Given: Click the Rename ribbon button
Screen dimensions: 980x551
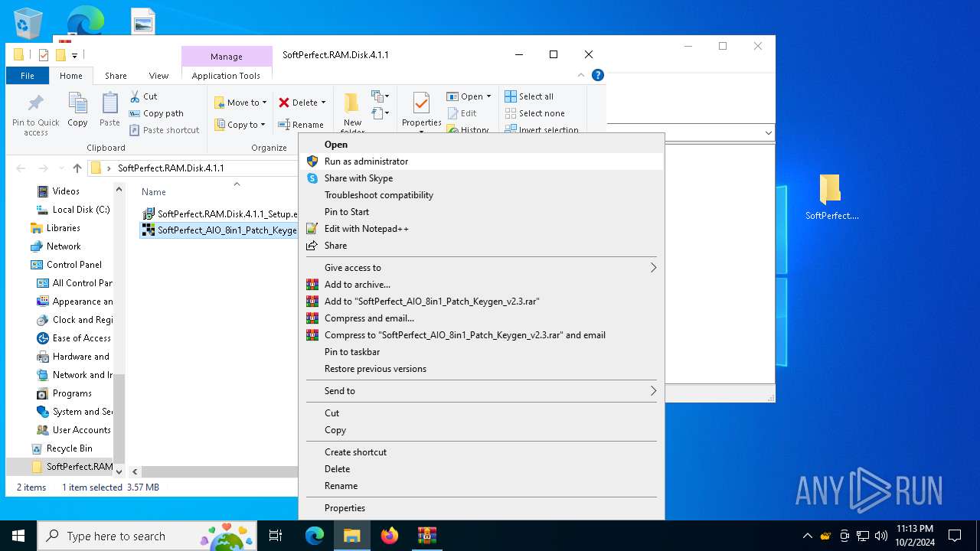Looking at the screenshot, I should pos(301,125).
